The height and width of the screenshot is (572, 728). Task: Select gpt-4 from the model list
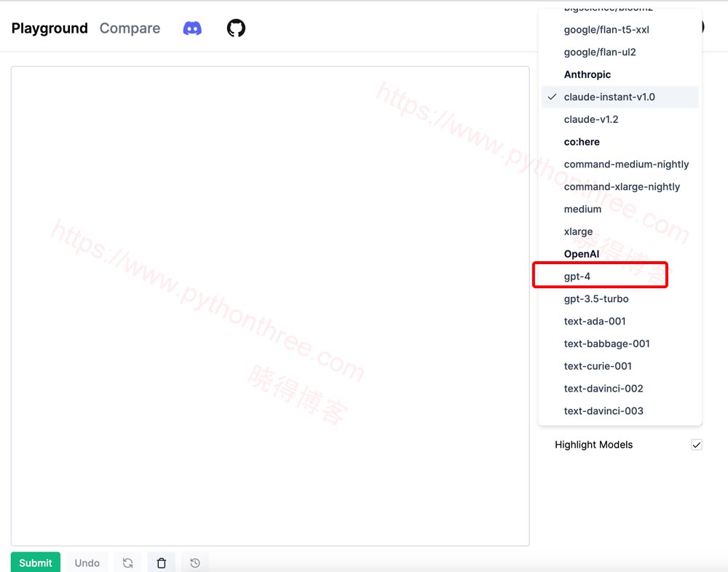620,277
